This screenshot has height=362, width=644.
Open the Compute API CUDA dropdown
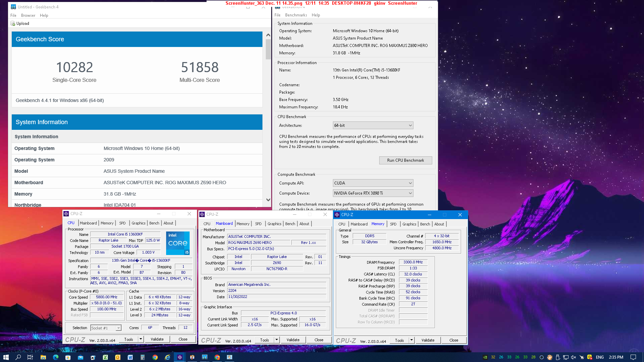[373, 183]
